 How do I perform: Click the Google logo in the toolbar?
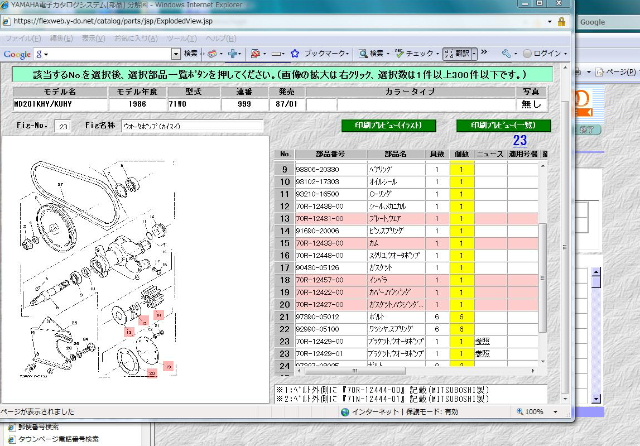click(17, 54)
